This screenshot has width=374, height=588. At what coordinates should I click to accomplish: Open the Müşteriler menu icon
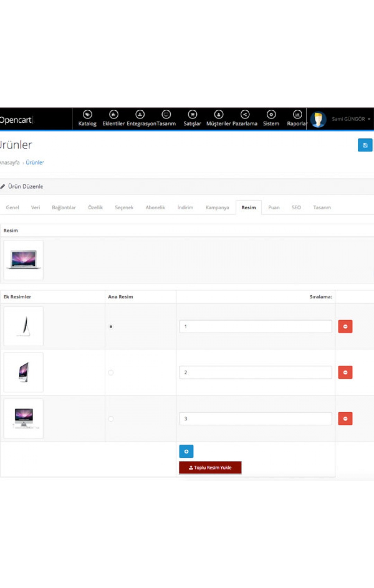pyautogui.click(x=219, y=114)
